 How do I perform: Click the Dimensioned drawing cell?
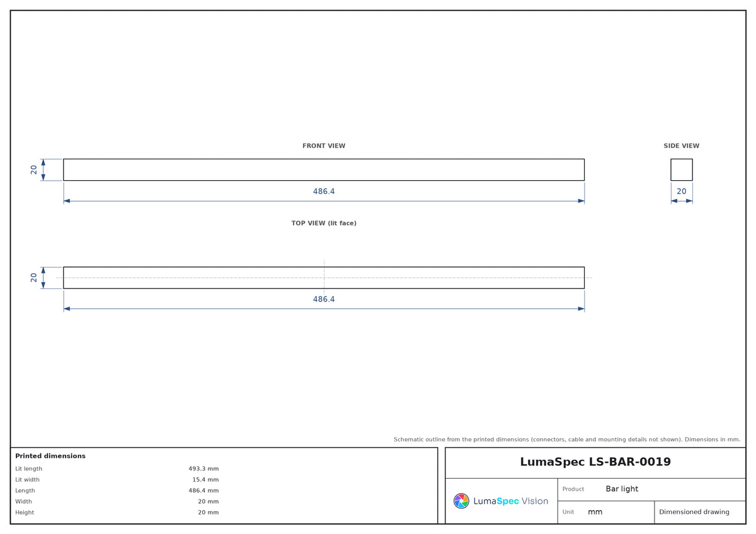click(x=694, y=512)
